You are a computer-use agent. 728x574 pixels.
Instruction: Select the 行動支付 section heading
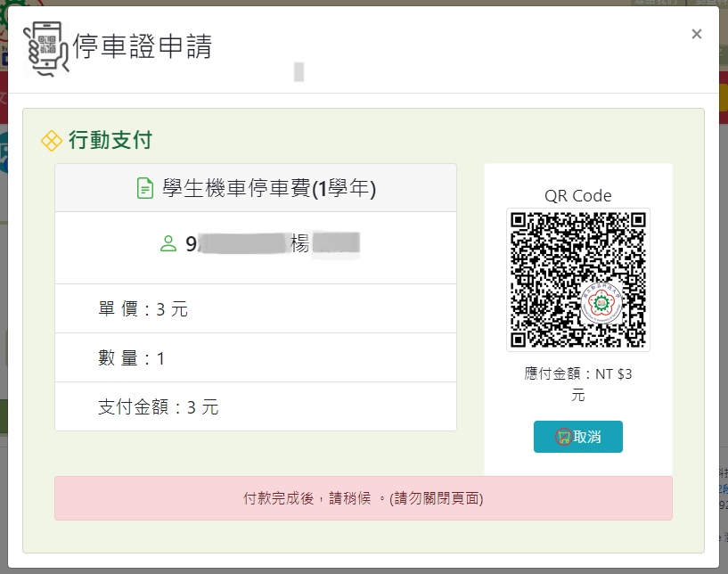pyautogui.click(x=110, y=140)
